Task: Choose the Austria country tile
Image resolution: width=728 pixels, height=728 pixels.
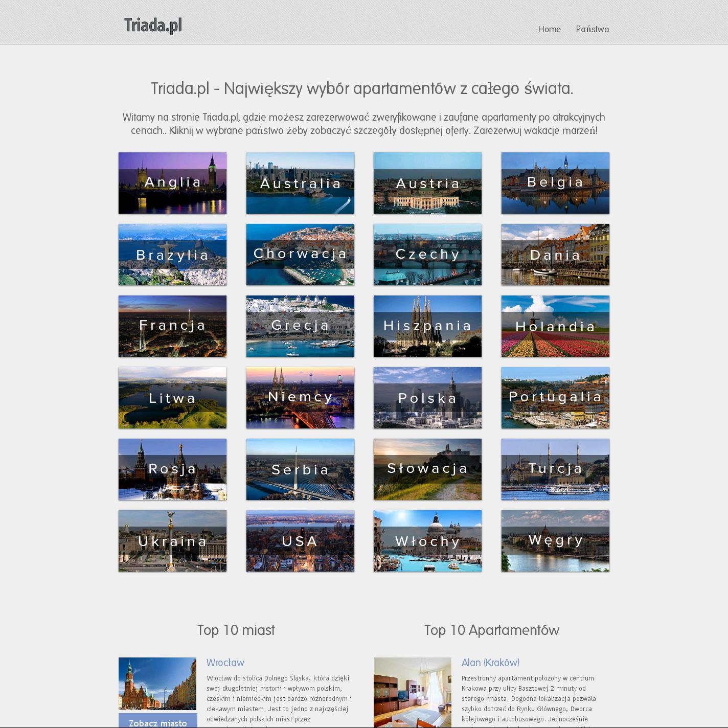Action: coord(427,183)
